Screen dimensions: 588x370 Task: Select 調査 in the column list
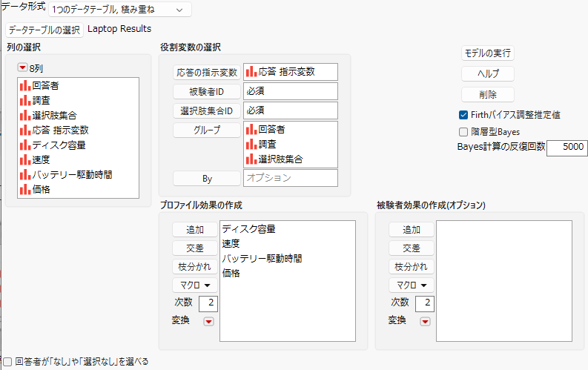click(x=41, y=100)
